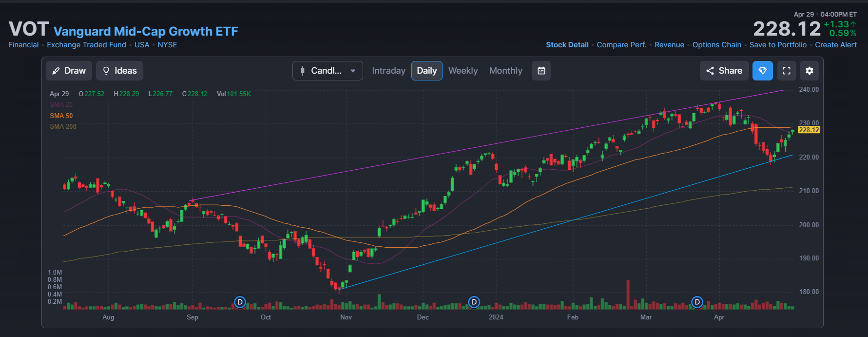Switch to Monthly timeframe
Viewport: 868px width, 337px height.
[506, 71]
